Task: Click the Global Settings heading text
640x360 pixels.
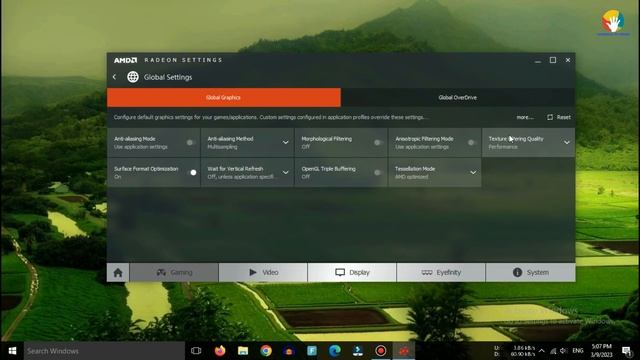Action: (168, 77)
